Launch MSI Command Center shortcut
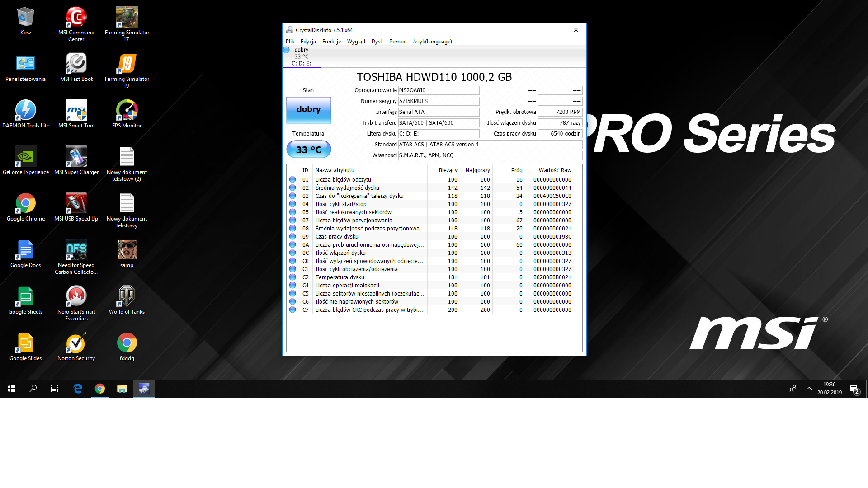This screenshot has height=488, width=868. (x=76, y=24)
